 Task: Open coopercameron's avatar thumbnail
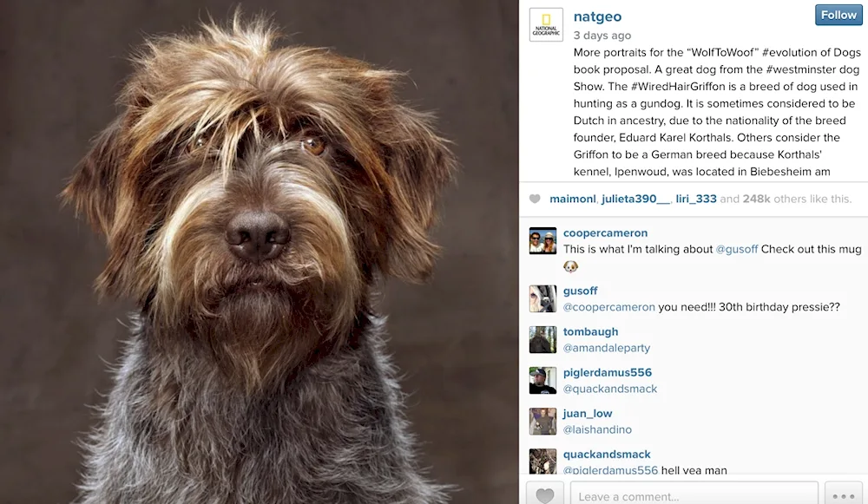point(542,240)
